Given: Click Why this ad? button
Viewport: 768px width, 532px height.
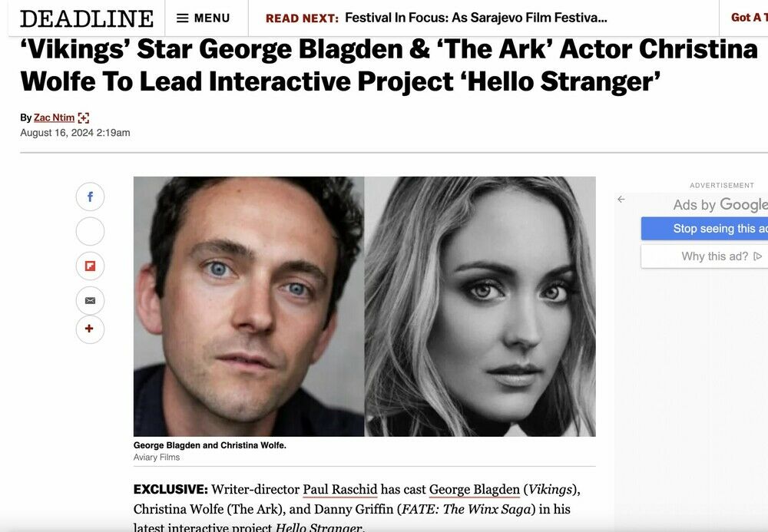Looking at the screenshot, I should (704, 256).
